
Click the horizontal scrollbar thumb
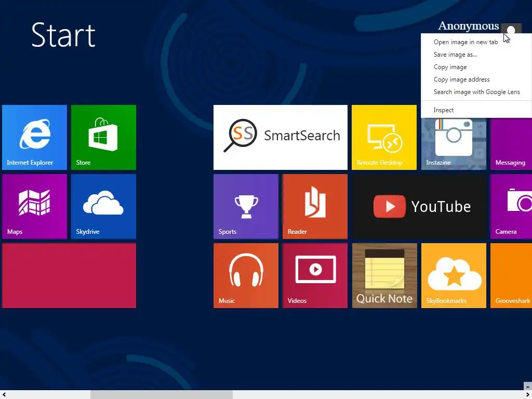click(162, 394)
